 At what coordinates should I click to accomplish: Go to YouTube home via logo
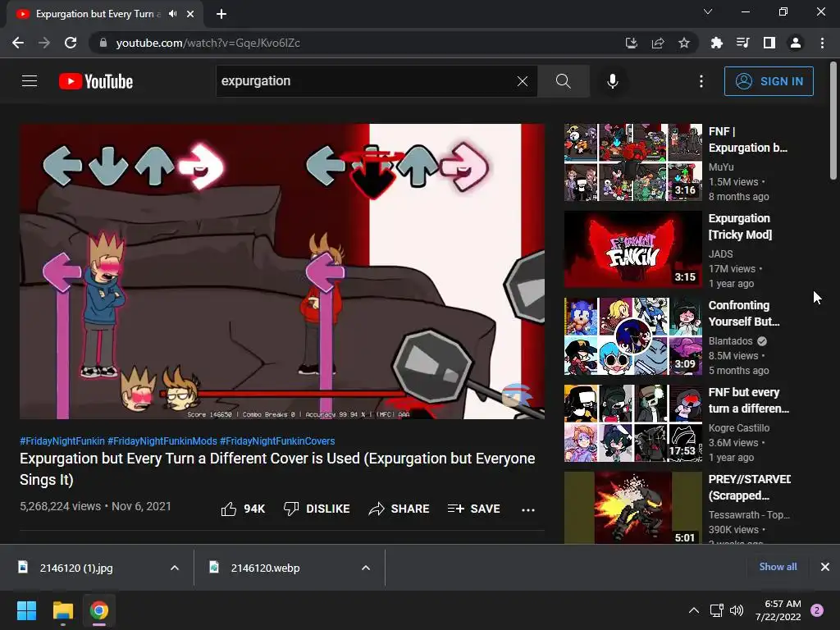coord(96,81)
